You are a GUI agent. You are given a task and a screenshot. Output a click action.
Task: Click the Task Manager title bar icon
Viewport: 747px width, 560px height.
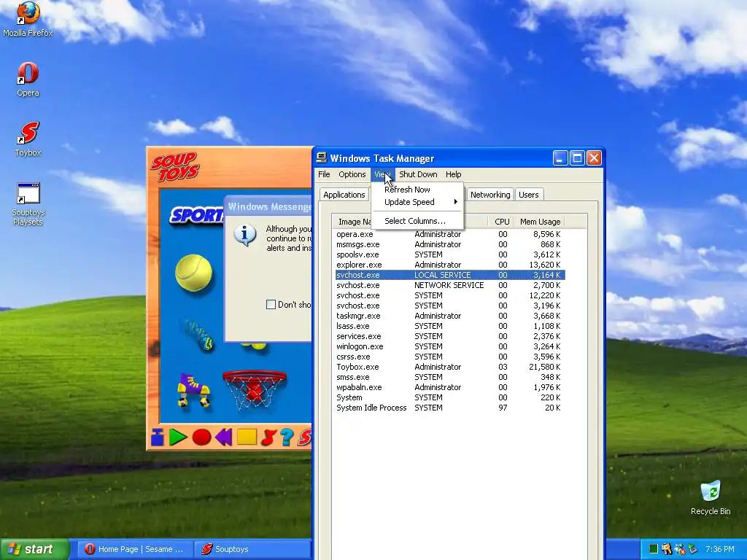coord(322,157)
